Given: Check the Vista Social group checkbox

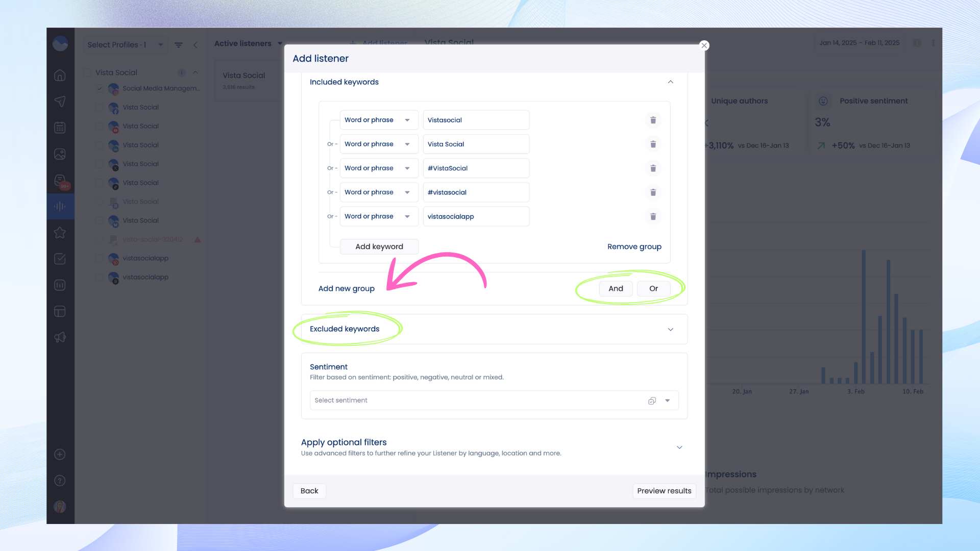Looking at the screenshot, I should 87,72.
